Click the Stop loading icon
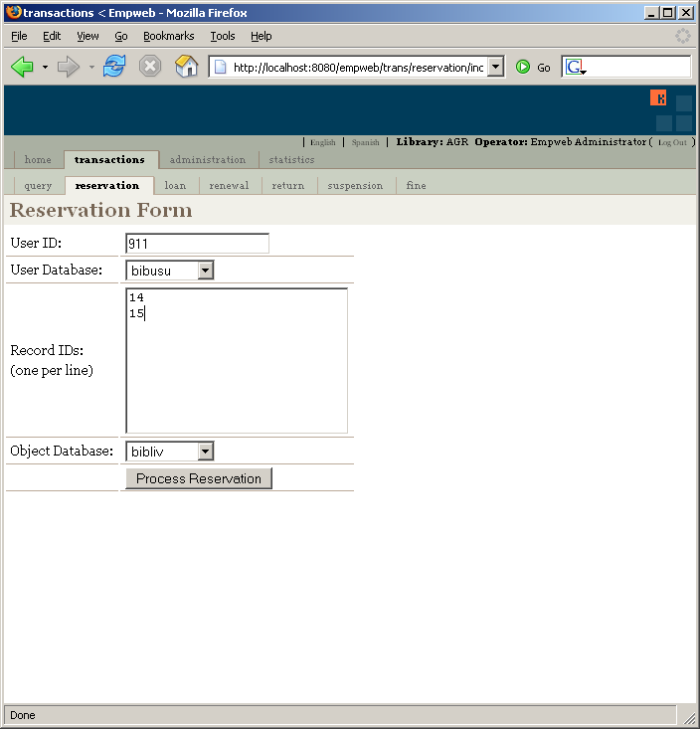 click(x=150, y=67)
